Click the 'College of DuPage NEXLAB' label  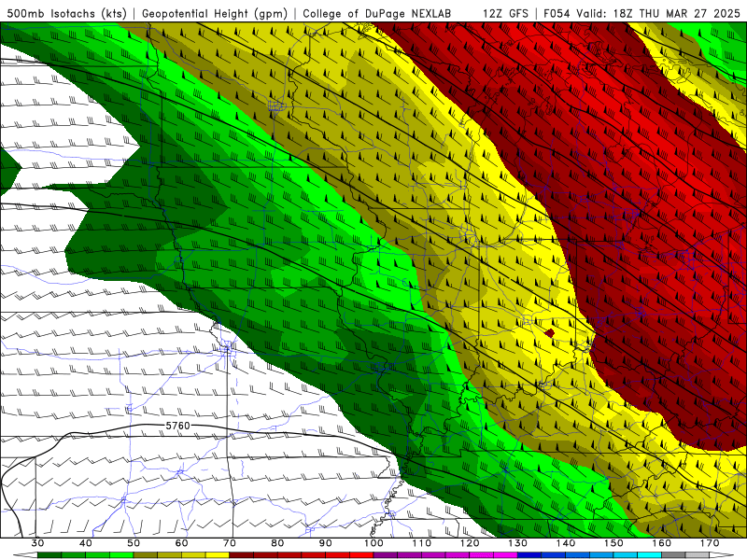[376, 13]
